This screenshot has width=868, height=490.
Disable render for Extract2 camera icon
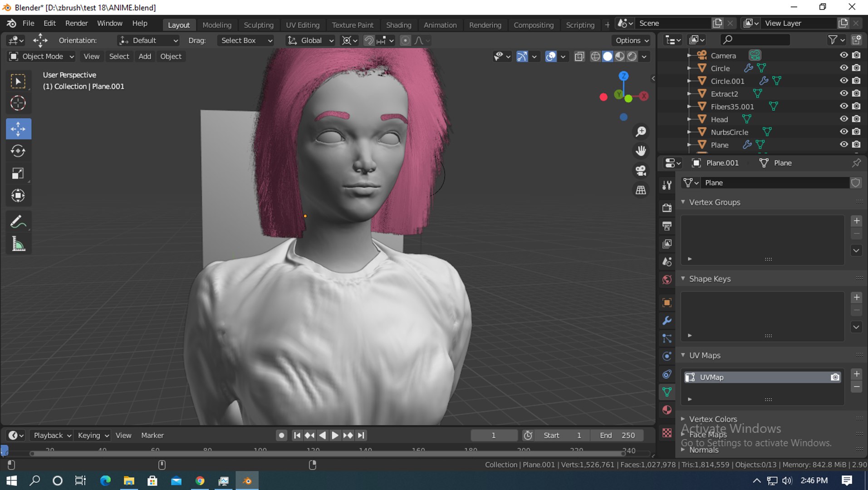[856, 93]
